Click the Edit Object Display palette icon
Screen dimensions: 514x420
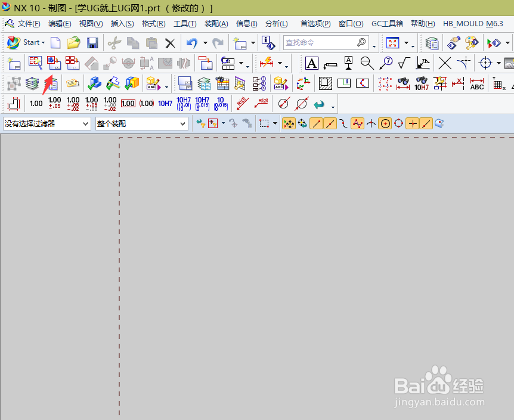tap(472, 42)
